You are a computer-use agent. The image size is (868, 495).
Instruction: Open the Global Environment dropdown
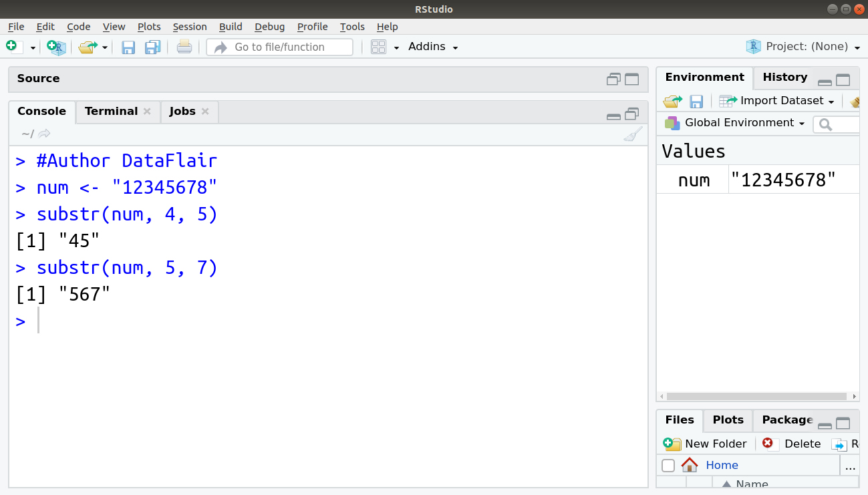coord(734,123)
